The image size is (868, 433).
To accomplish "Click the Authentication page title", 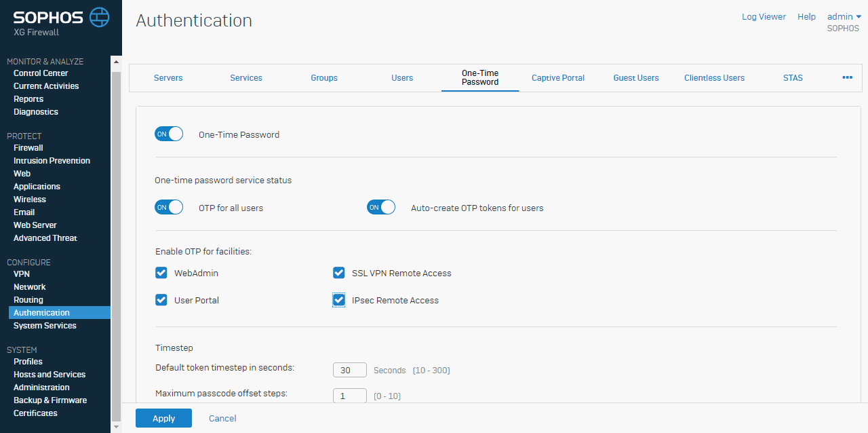I will (x=194, y=20).
